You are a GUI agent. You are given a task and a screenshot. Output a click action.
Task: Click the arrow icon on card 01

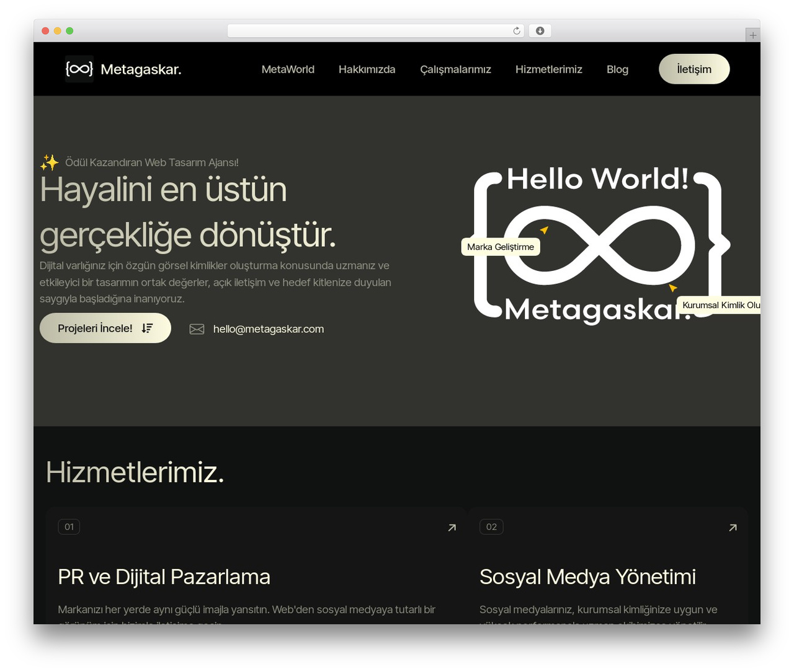pyautogui.click(x=452, y=528)
